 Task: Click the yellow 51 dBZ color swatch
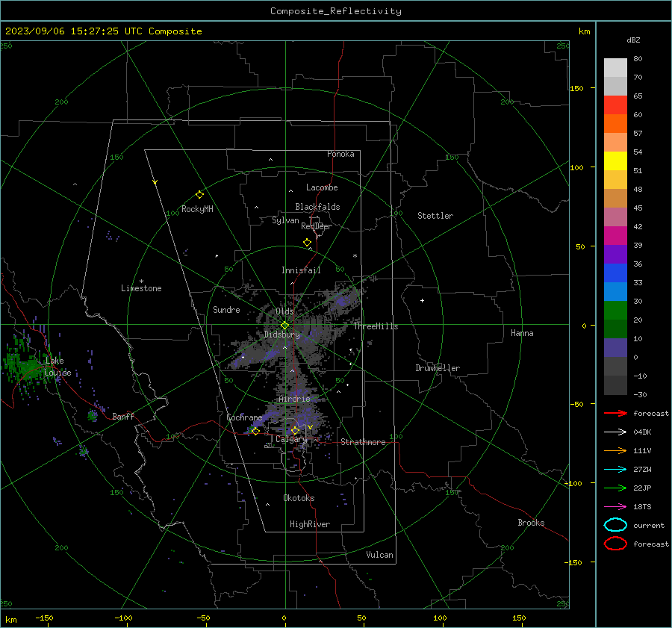pos(615,161)
